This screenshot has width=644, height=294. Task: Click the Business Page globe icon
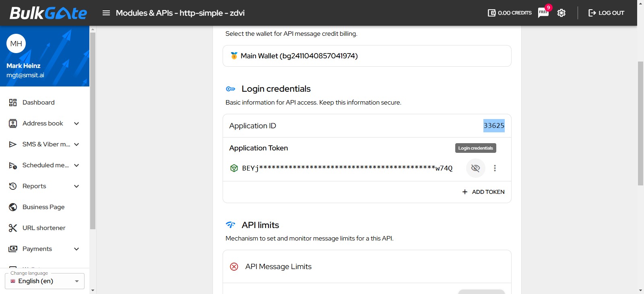click(x=13, y=207)
